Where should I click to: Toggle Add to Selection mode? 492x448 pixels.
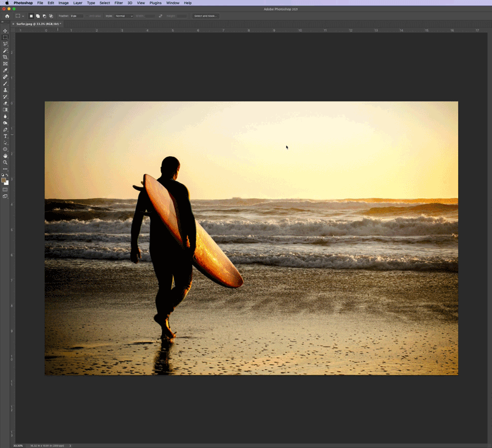(38, 17)
